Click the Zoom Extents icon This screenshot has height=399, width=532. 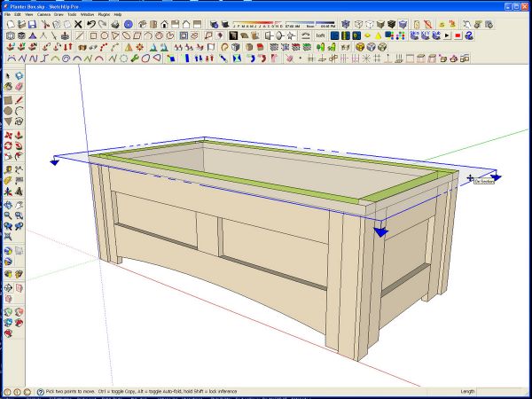click(8, 237)
